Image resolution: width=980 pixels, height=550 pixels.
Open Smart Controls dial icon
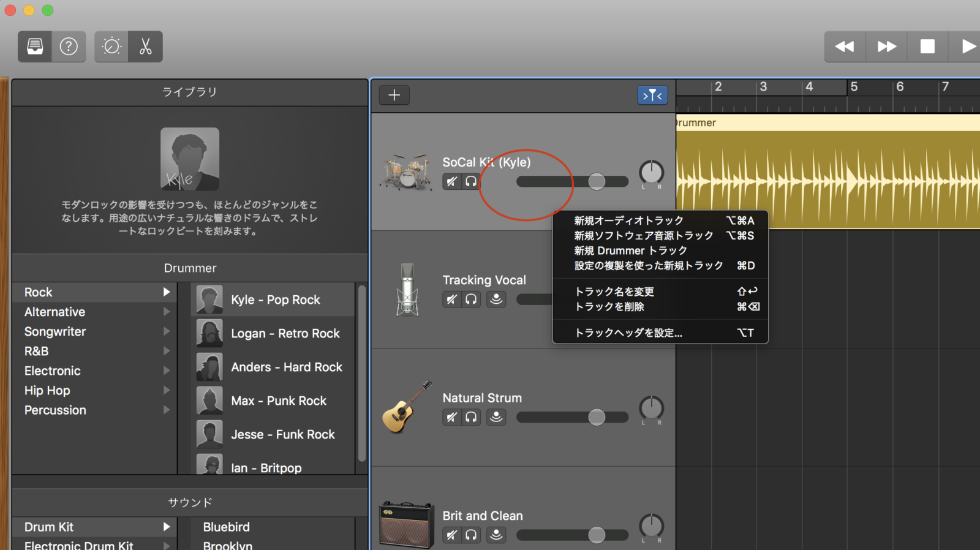point(111,47)
